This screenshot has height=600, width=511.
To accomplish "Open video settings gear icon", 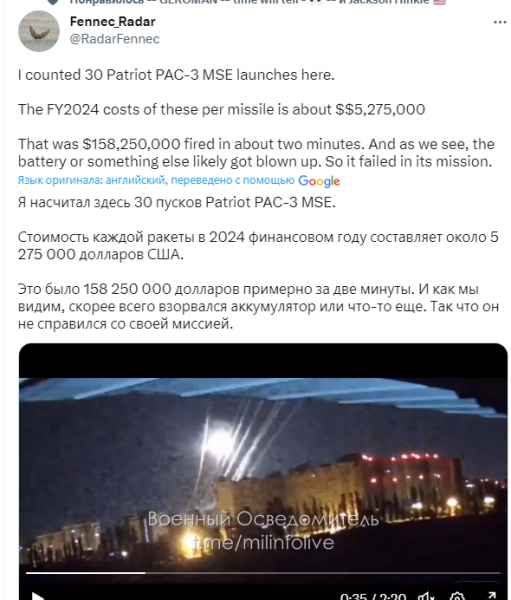I will pos(457,596).
